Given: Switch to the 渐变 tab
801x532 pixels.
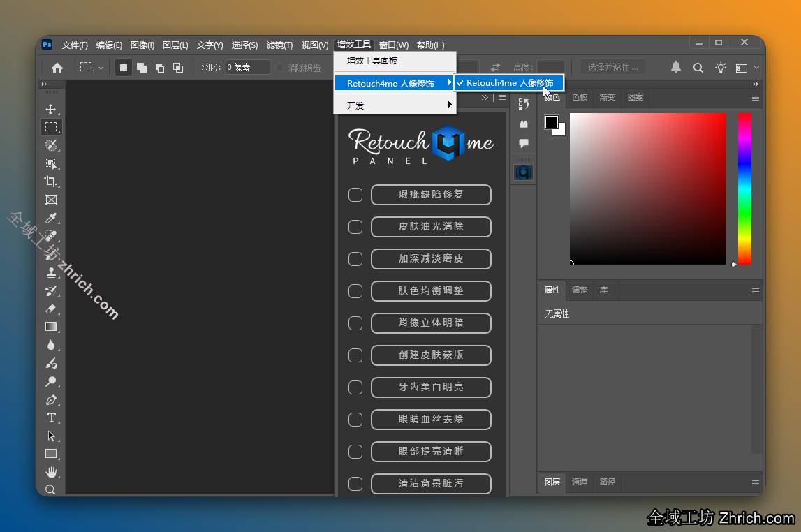Looking at the screenshot, I should click(607, 97).
